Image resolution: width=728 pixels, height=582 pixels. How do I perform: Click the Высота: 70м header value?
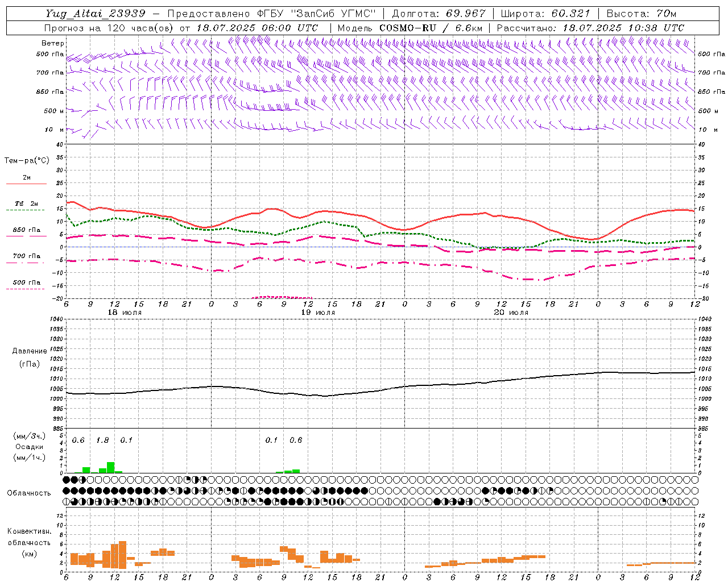[x=641, y=14]
